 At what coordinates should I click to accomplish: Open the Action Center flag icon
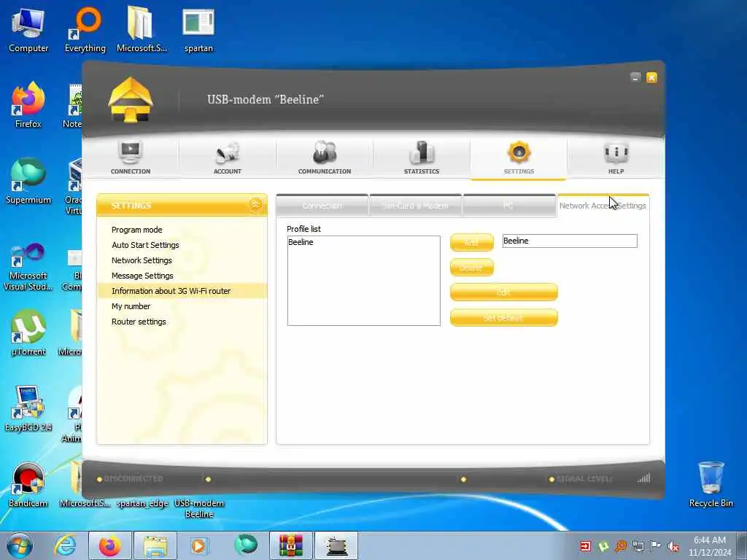(x=656, y=547)
